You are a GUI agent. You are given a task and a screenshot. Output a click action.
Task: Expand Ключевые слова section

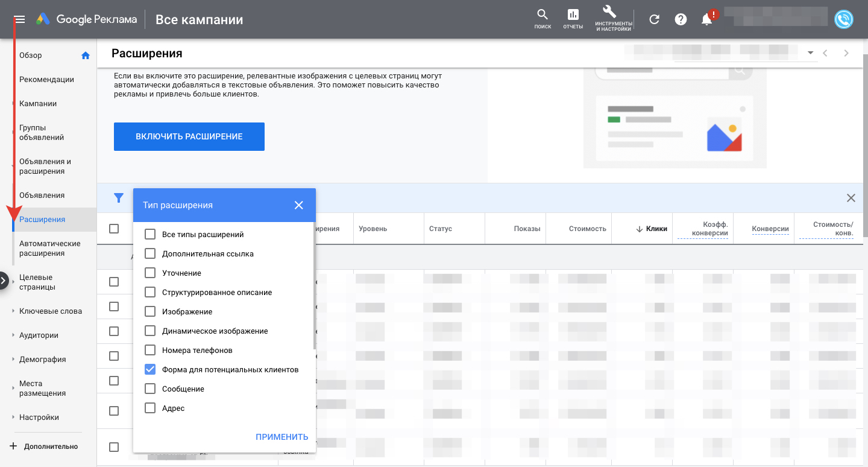(x=13, y=311)
